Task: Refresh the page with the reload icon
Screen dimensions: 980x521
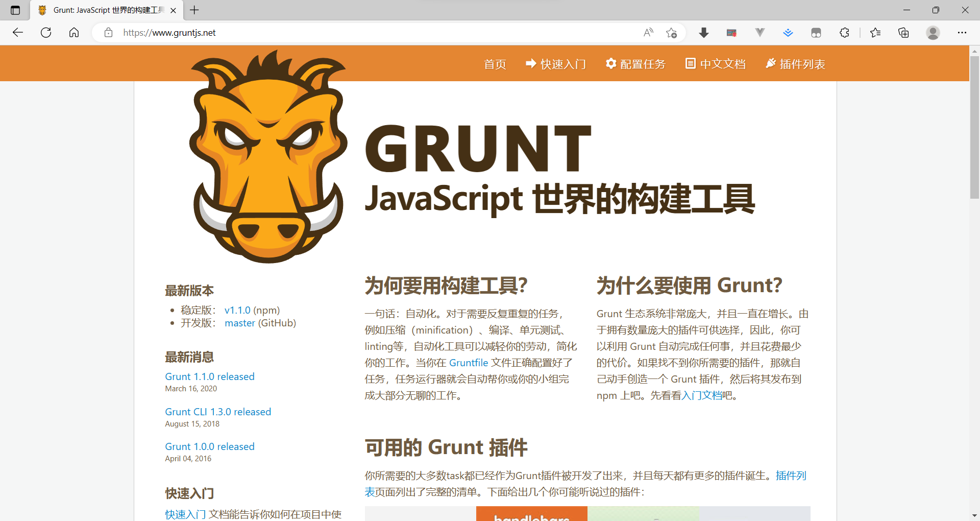Action: coord(45,32)
